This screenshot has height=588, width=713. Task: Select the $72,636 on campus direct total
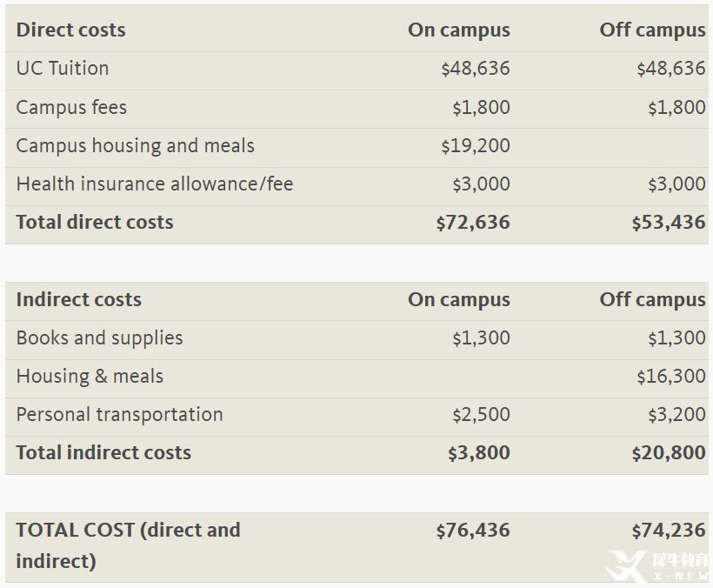coord(473,222)
